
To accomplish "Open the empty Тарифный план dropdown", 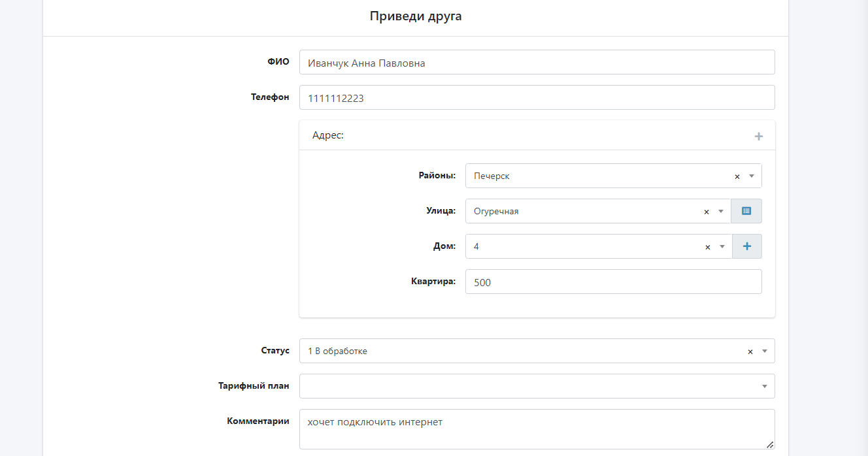I will pyautogui.click(x=536, y=386).
